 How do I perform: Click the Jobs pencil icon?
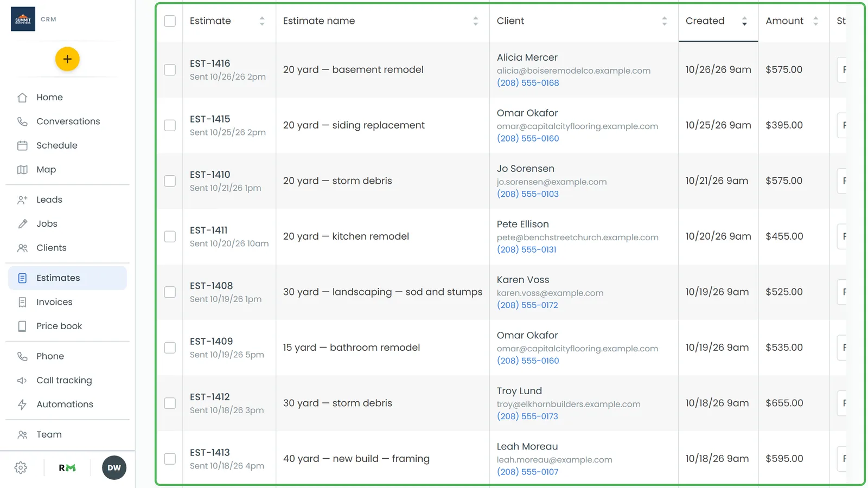tap(22, 224)
